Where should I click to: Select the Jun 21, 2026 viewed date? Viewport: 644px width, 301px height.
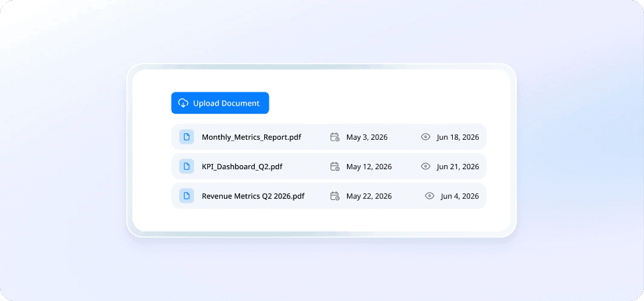pos(457,167)
